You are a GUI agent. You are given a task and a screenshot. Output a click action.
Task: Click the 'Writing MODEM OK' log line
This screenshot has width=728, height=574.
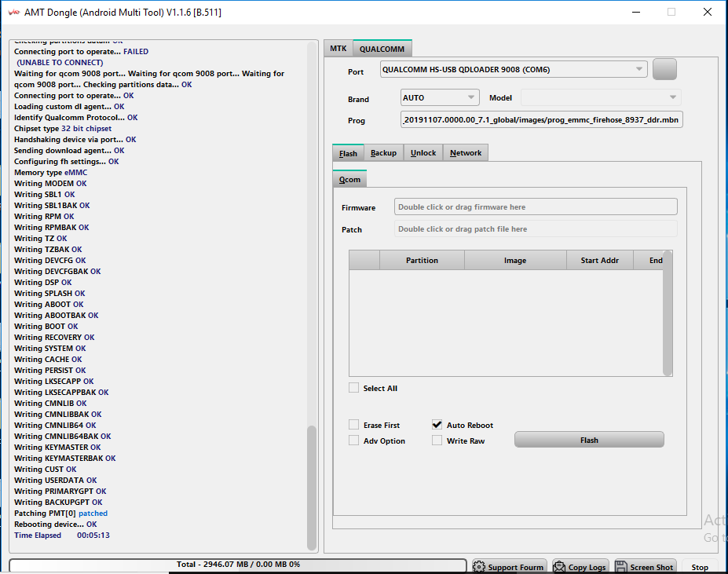(x=50, y=184)
